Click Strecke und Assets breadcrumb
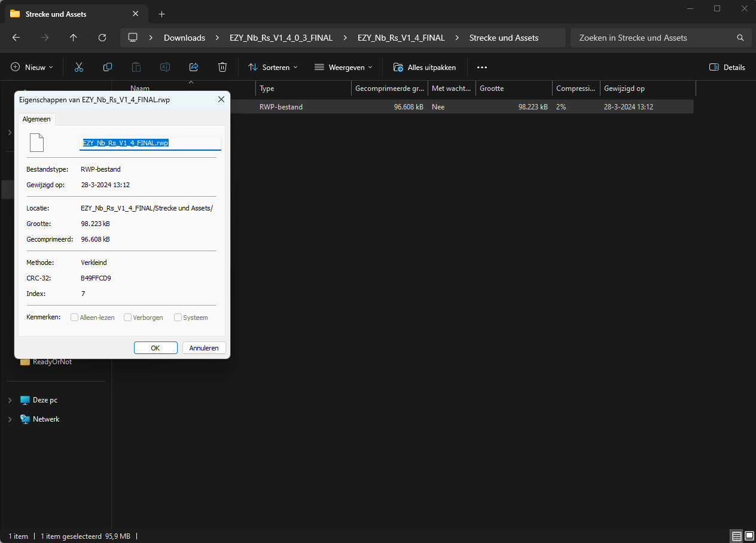 (504, 38)
